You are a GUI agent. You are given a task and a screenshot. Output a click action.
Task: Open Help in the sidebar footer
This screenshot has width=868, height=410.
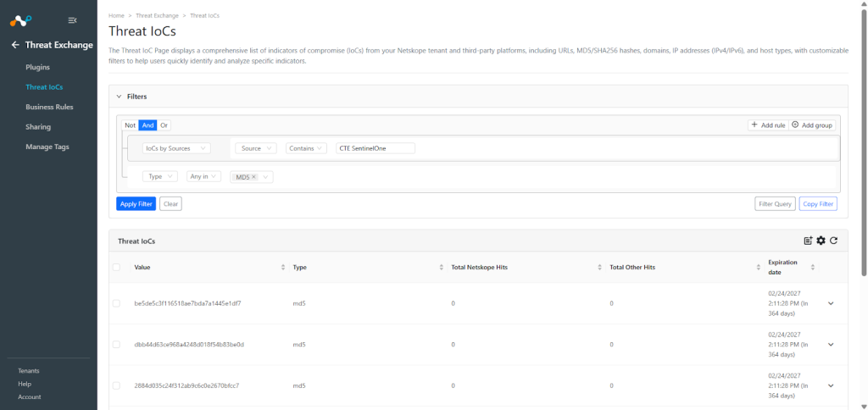click(25, 384)
